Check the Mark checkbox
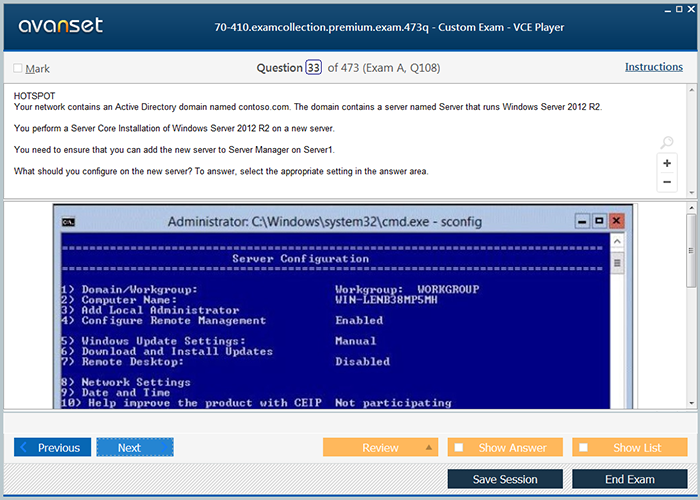This screenshot has height=500, width=700. point(18,68)
